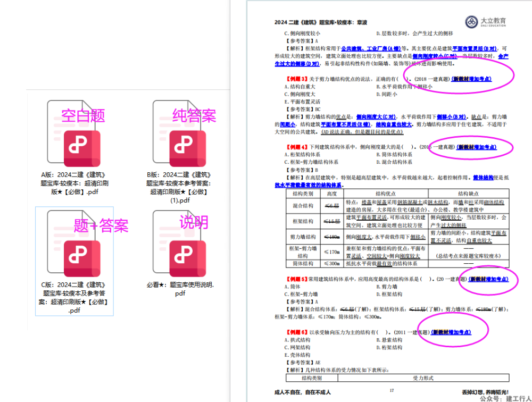Click the file name starting with 'B版：2024二建《建筑》'
The height and width of the screenshot is (402, 532).
coord(179,187)
